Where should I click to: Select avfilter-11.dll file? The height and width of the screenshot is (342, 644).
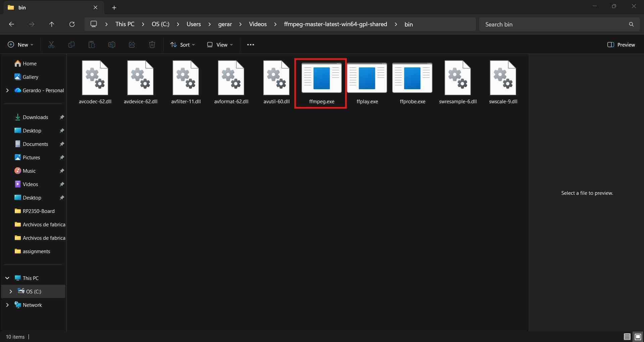[x=186, y=82]
